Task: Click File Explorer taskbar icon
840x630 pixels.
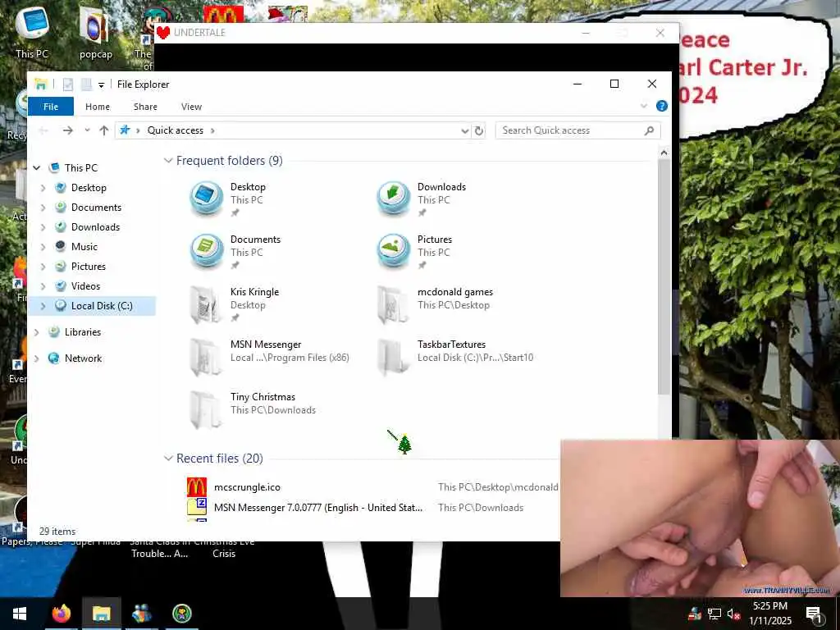Action: 101,614
